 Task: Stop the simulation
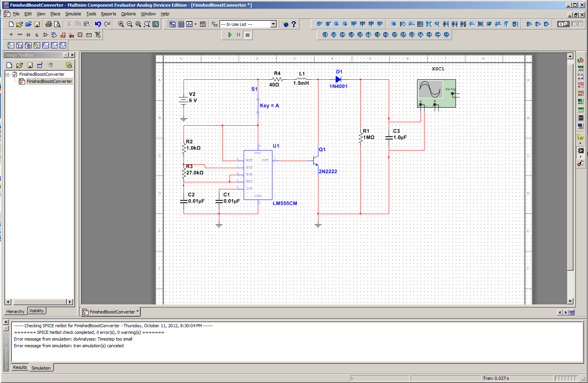point(247,35)
